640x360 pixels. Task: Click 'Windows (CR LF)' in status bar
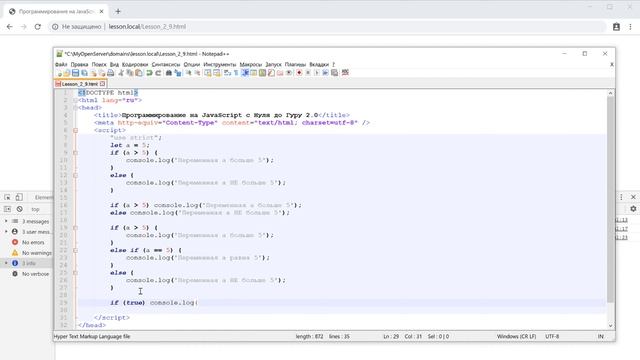point(516,336)
